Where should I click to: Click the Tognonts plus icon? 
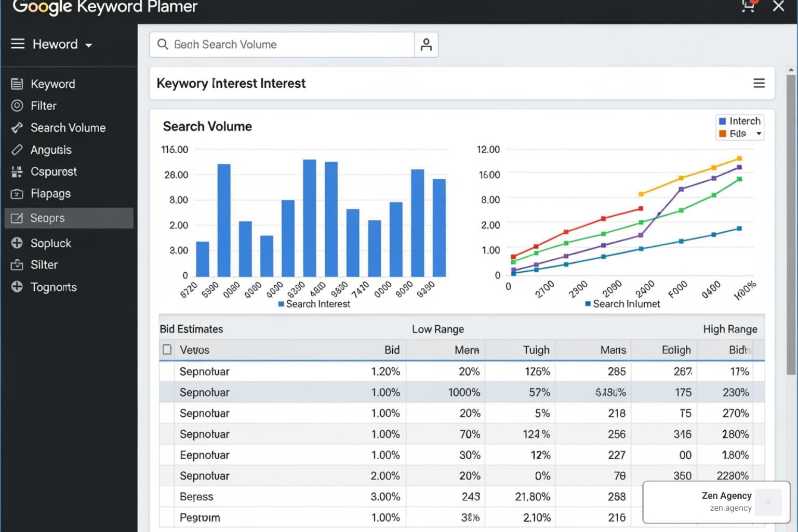17,287
